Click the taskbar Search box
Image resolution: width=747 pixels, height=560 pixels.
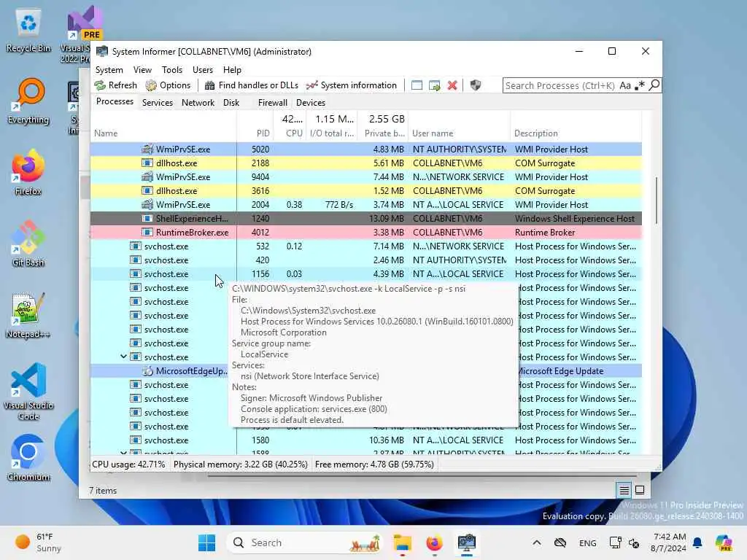(x=306, y=542)
